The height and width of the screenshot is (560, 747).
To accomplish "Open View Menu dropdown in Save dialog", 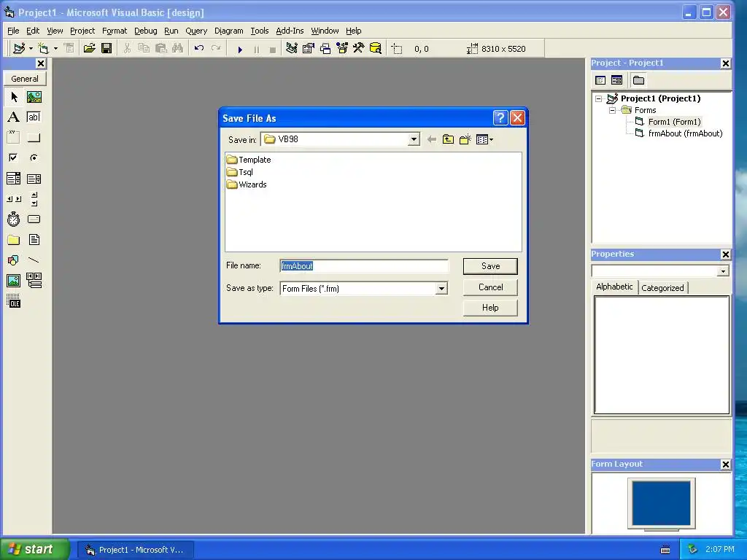I will (484, 139).
